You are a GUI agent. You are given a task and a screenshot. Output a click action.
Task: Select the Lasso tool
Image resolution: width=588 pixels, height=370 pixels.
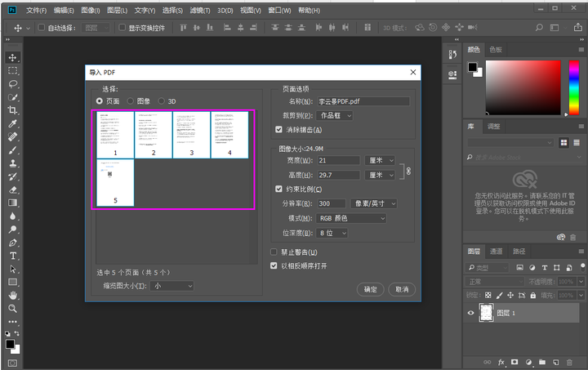tap(12, 83)
